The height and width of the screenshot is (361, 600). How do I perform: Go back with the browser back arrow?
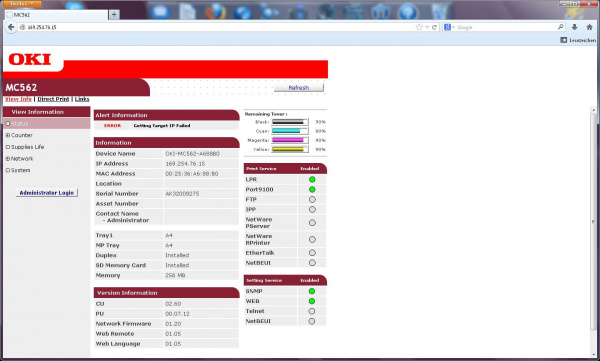(11, 27)
